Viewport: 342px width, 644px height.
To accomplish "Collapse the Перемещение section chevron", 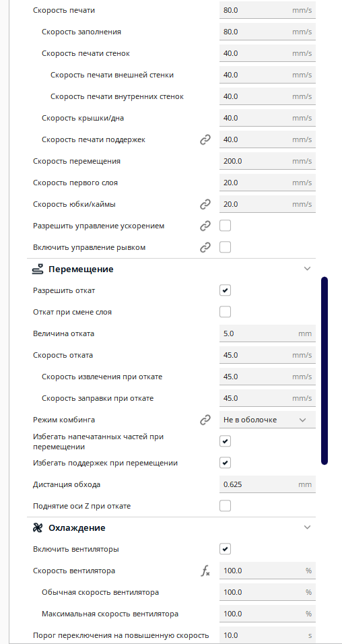I will pos(307,269).
